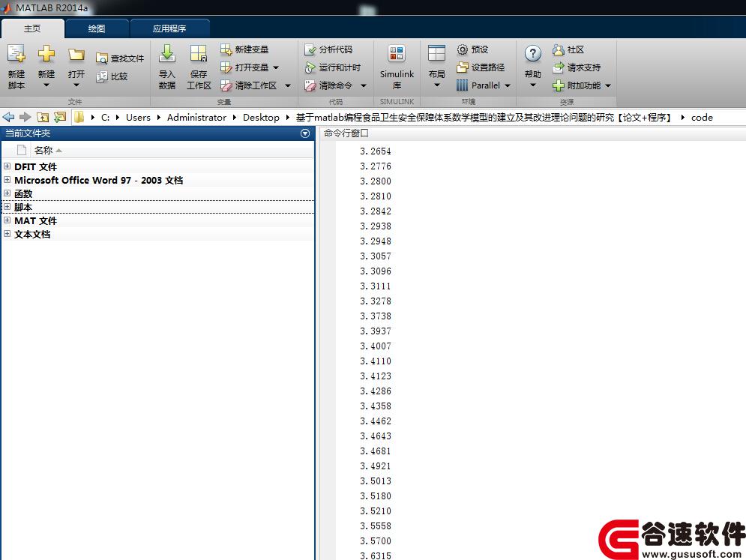Open the Help (帮助) dropdown arrow
Image resolution: width=746 pixels, height=560 pixels.
533,85
